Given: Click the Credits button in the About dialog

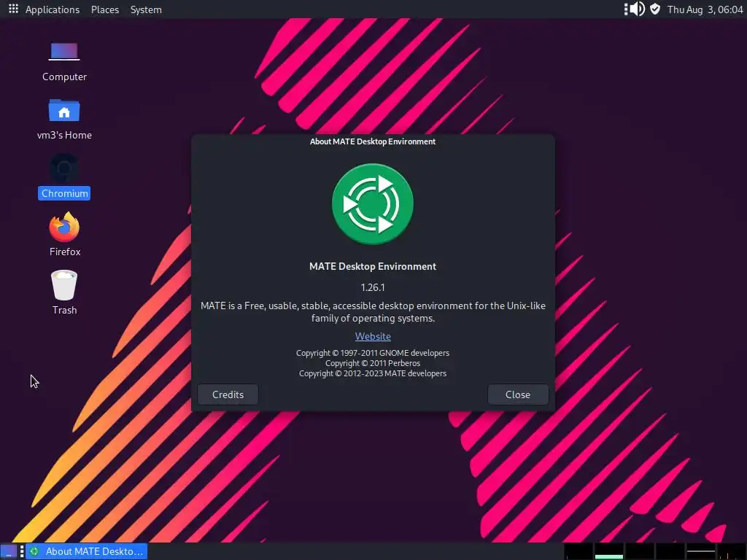Looking at the screenshot, I should pyautogui.click(x=228, y=394).
